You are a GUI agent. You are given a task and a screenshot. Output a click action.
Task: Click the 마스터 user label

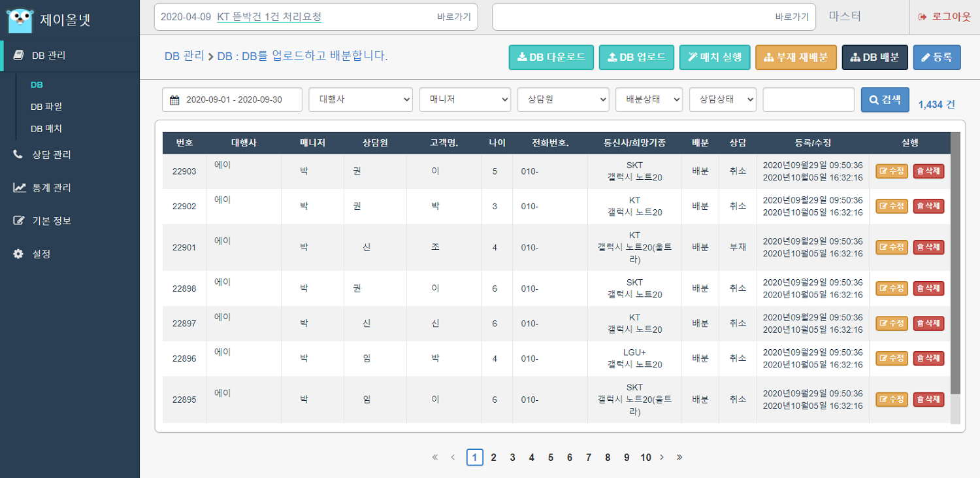(x=845, y=17)
